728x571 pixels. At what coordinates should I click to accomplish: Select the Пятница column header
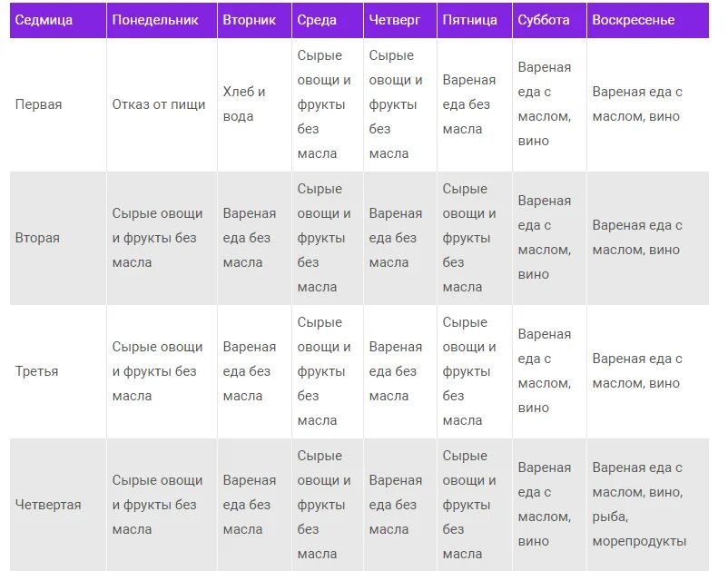click(x=475, y=20)
